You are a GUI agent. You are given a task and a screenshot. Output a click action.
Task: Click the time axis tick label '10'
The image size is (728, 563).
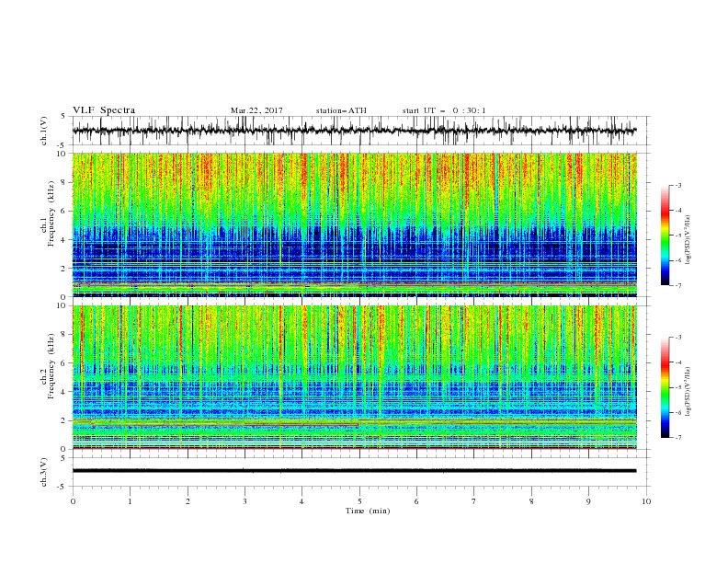pos(646,501)
